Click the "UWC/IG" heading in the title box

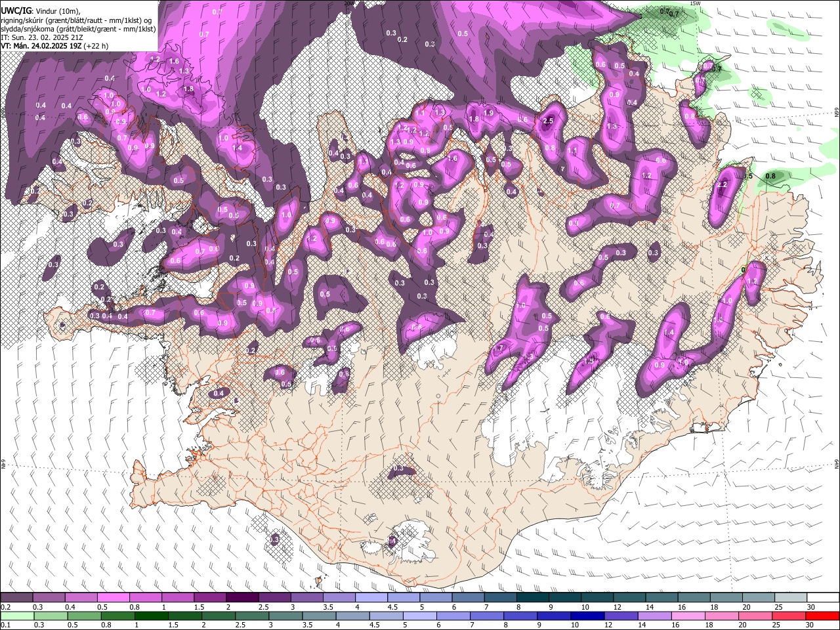pyautogui.click(x=16, y=11)
